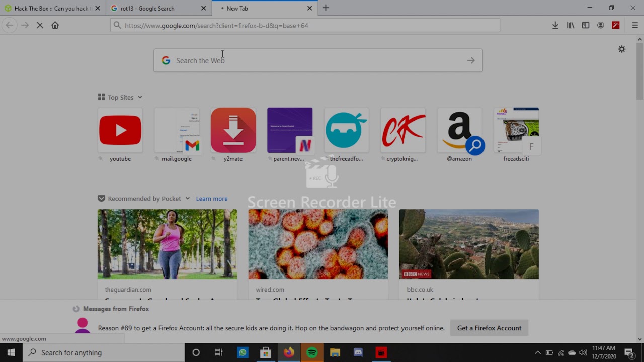Open Cortana circle icon on taskbar
The height and width of the screenshot is (362, 644).
[x=196, y=352]
